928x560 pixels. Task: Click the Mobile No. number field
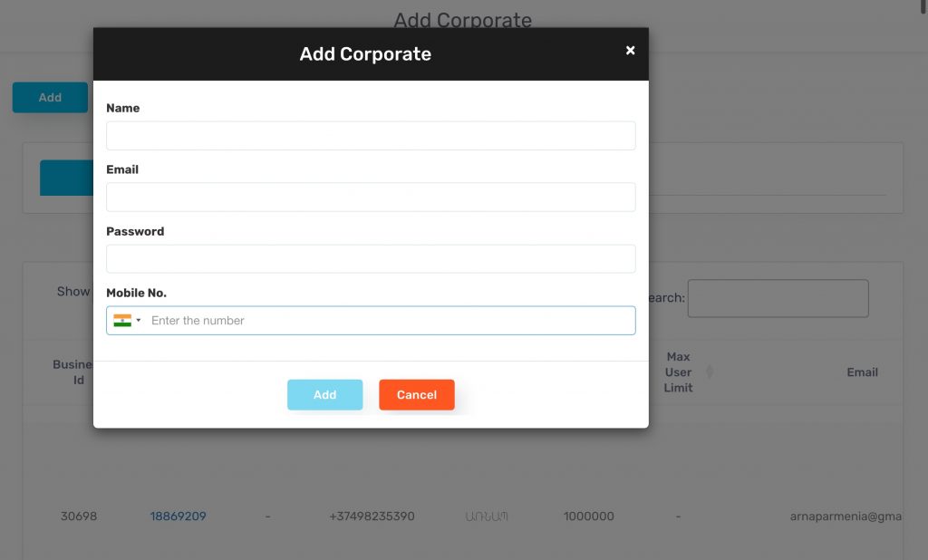(x=390, y=321)
